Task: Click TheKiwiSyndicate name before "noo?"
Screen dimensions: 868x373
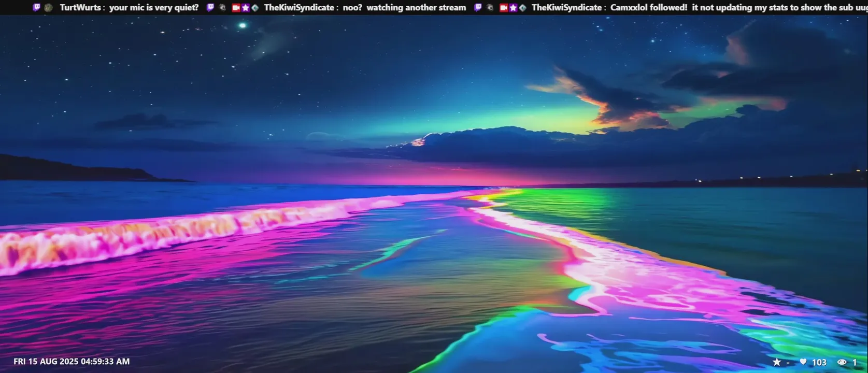Action: pyautogui.click(x=299, y=8)
